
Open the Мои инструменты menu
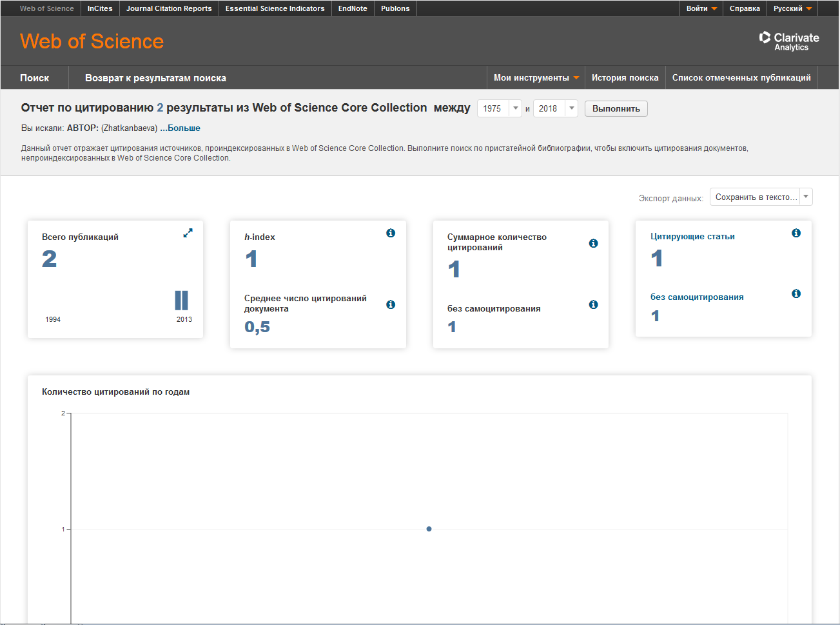[536, 77]
